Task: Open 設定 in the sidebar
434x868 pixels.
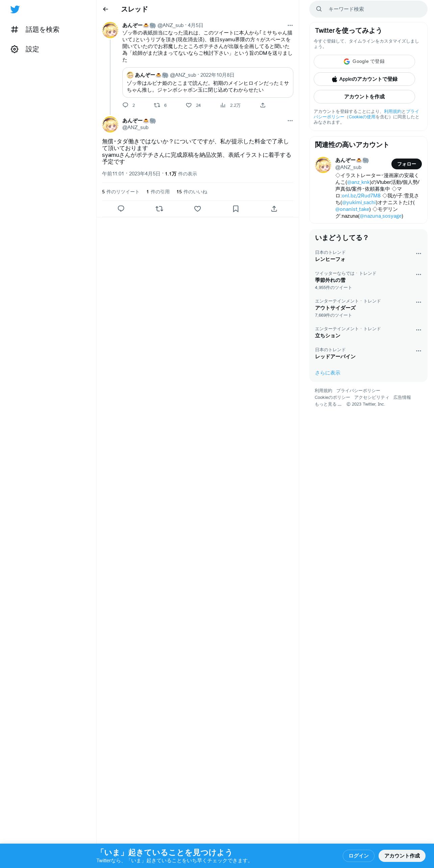Action: point(25,49)
